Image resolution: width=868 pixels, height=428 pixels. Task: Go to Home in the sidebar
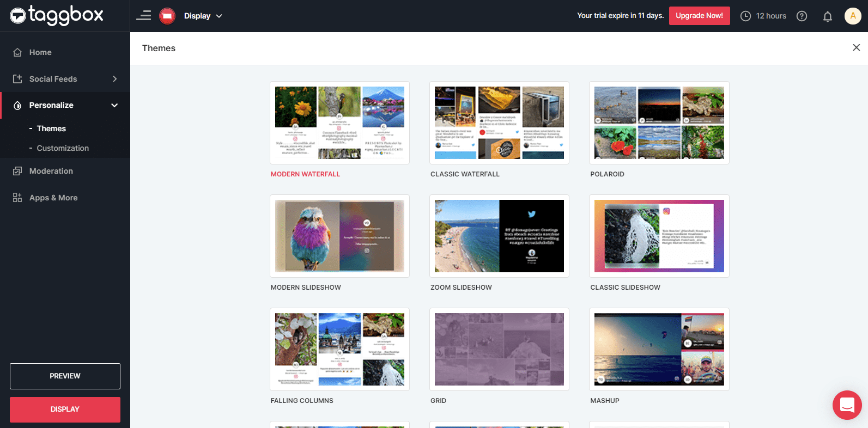(x=40, y=52)
